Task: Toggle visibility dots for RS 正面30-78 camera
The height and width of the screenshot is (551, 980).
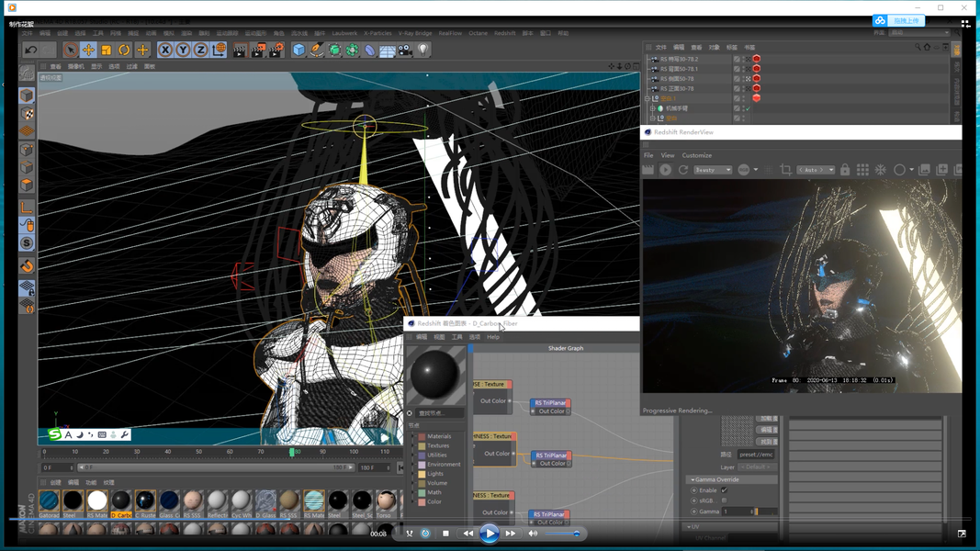Action: pos(744,89)
